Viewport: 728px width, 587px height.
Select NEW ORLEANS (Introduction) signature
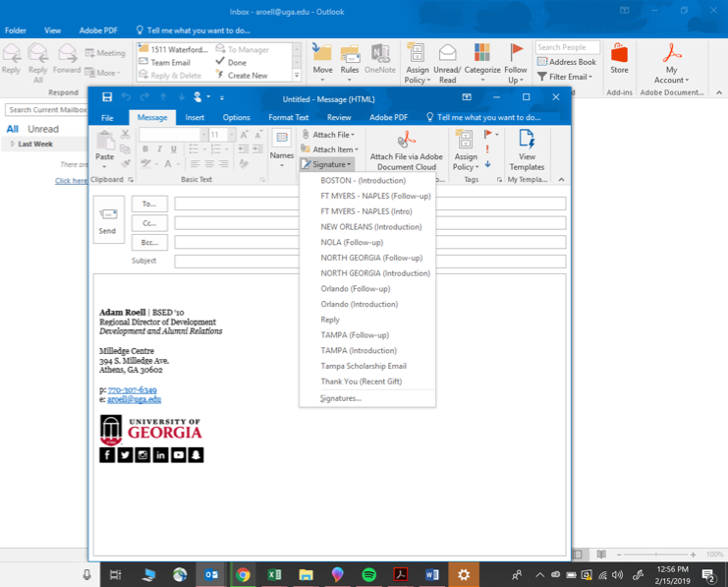coord(371,227)
